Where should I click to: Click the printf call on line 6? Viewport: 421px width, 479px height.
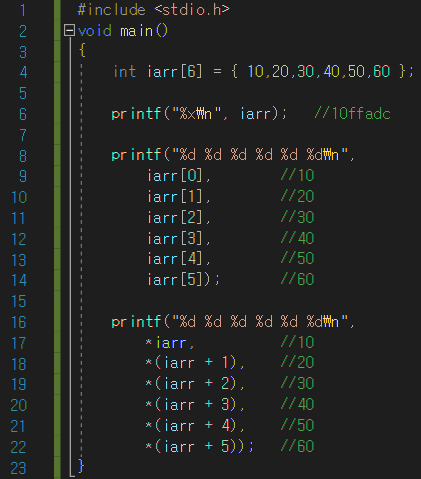pos(199,114)
